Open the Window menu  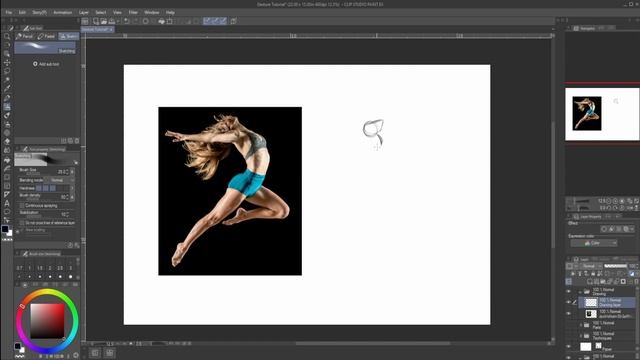pos(151,13)
